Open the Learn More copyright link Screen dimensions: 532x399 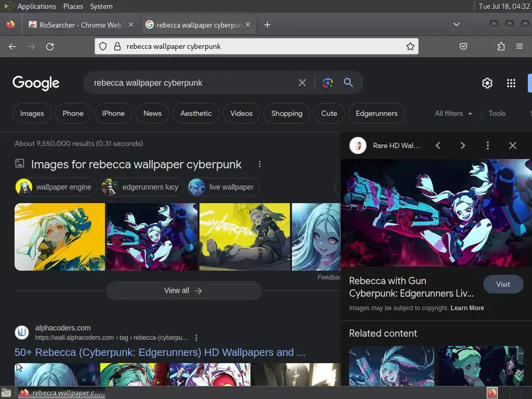467,308
